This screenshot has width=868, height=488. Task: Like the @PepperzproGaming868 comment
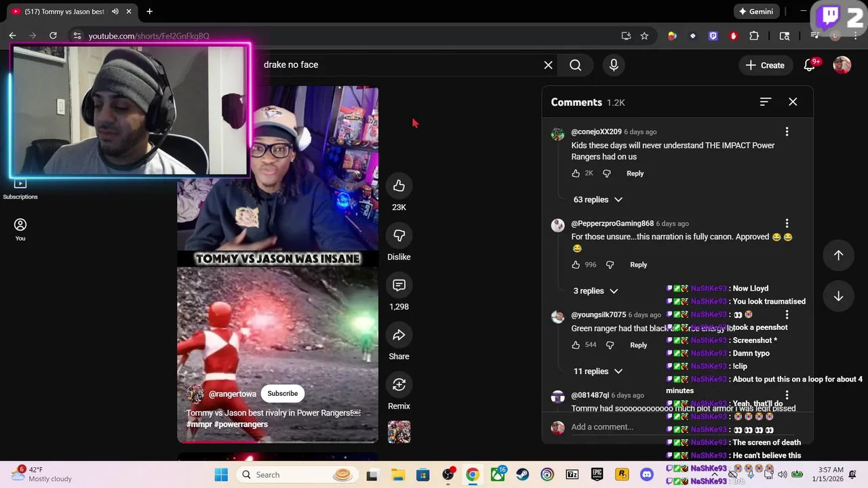[576, 265]
